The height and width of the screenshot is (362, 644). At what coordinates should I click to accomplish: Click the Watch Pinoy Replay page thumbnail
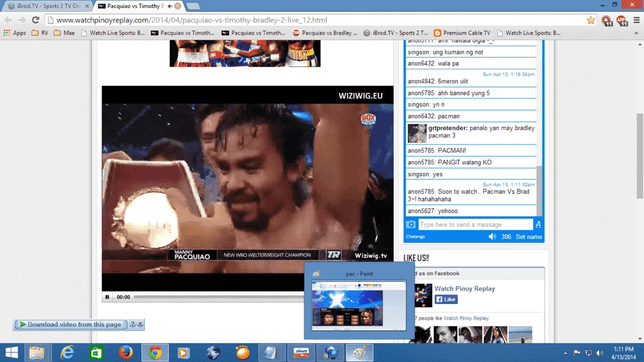coord(423,295)
